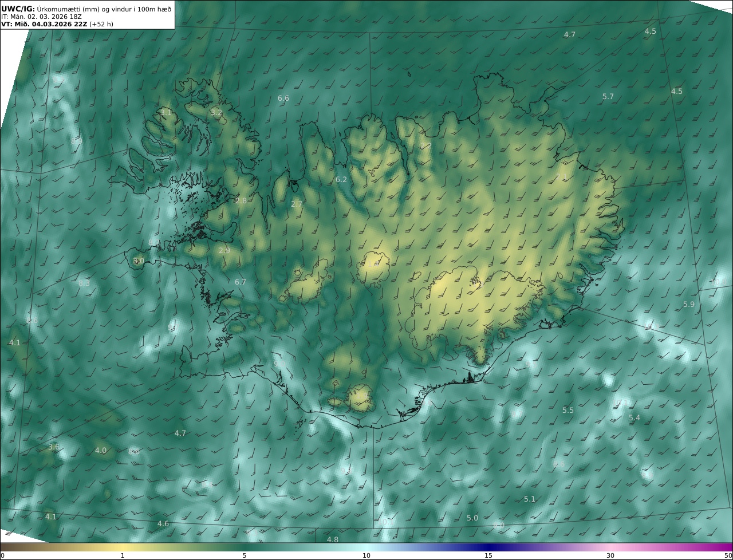Click the map value 5.5

click(x=568, y=411)
